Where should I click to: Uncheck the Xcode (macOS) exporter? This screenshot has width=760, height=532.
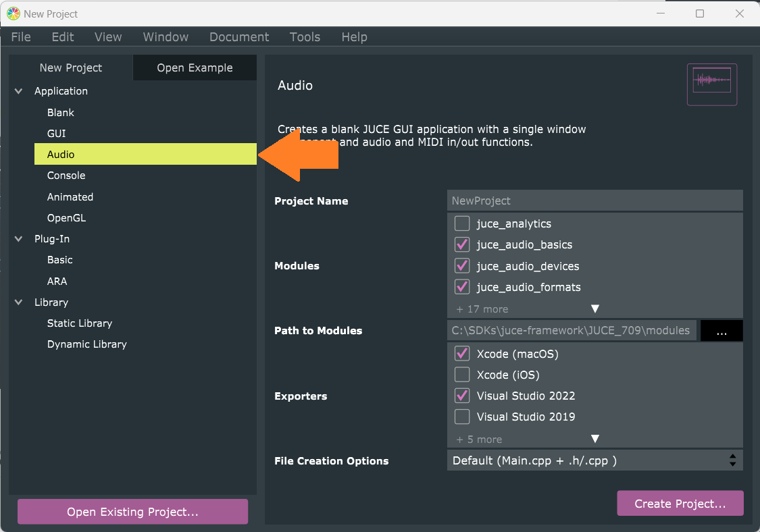pos(462,354)
